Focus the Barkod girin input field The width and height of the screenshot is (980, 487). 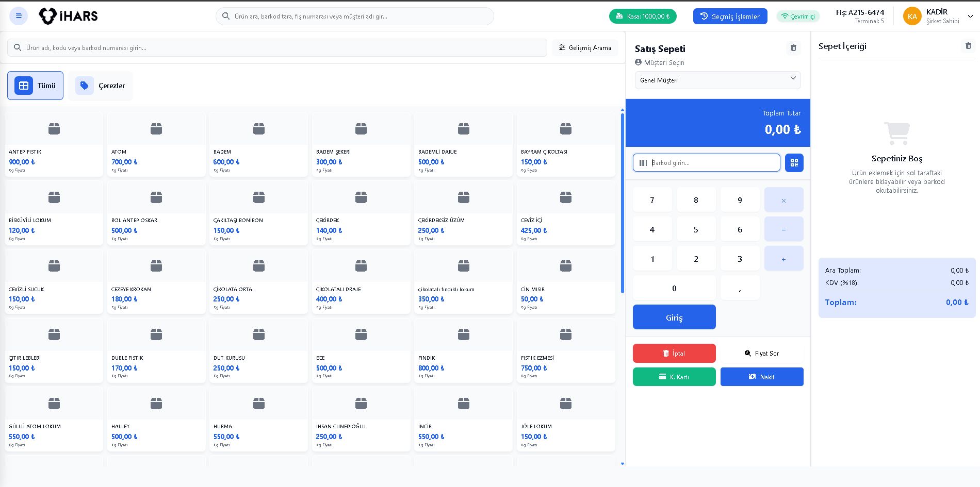click(x=712, y=163)
